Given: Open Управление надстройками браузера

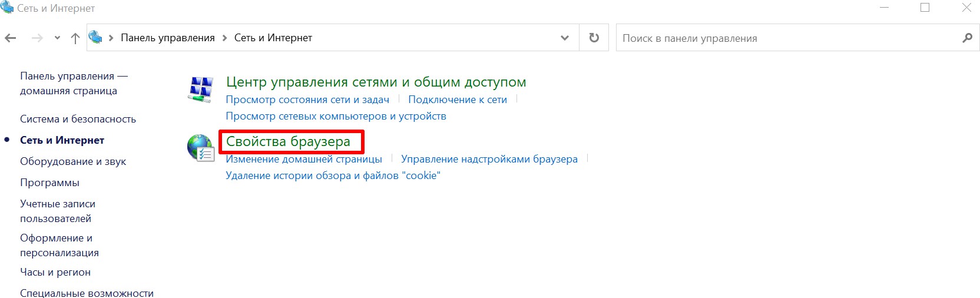Looking at the screenshot, I should point(489,159).
